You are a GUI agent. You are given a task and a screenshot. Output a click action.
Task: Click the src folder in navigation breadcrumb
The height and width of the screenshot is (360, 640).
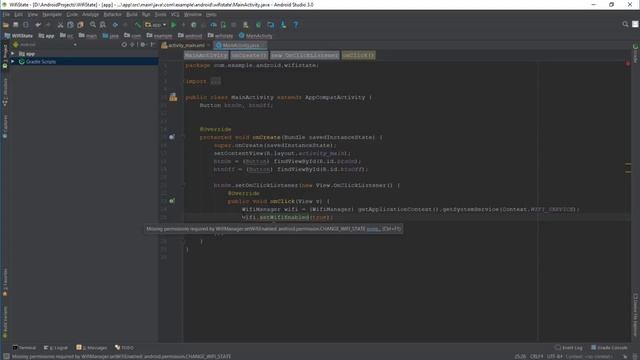pos(67,36)
